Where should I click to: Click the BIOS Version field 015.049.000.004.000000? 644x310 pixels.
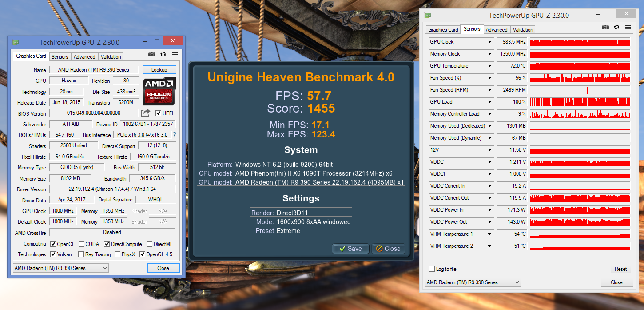[x=94, y=113]
